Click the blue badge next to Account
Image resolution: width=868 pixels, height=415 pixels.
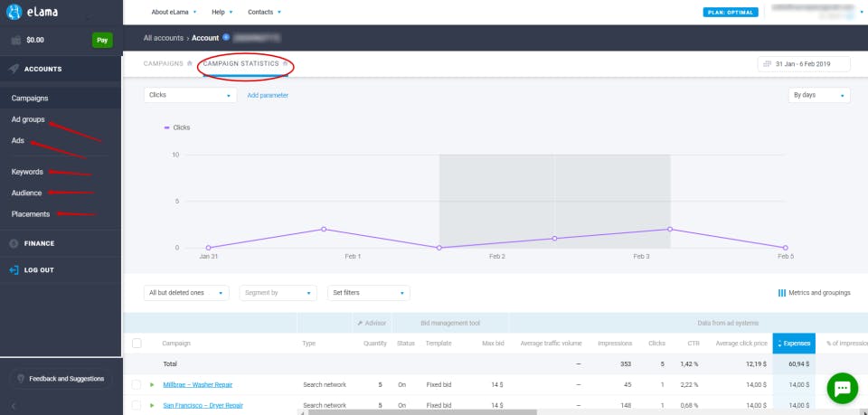[226, 38]
